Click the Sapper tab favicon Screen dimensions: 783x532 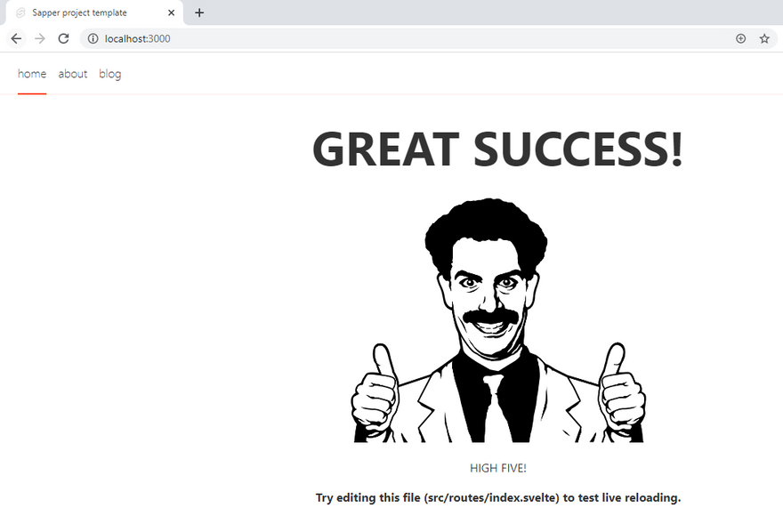coord(20,12)
